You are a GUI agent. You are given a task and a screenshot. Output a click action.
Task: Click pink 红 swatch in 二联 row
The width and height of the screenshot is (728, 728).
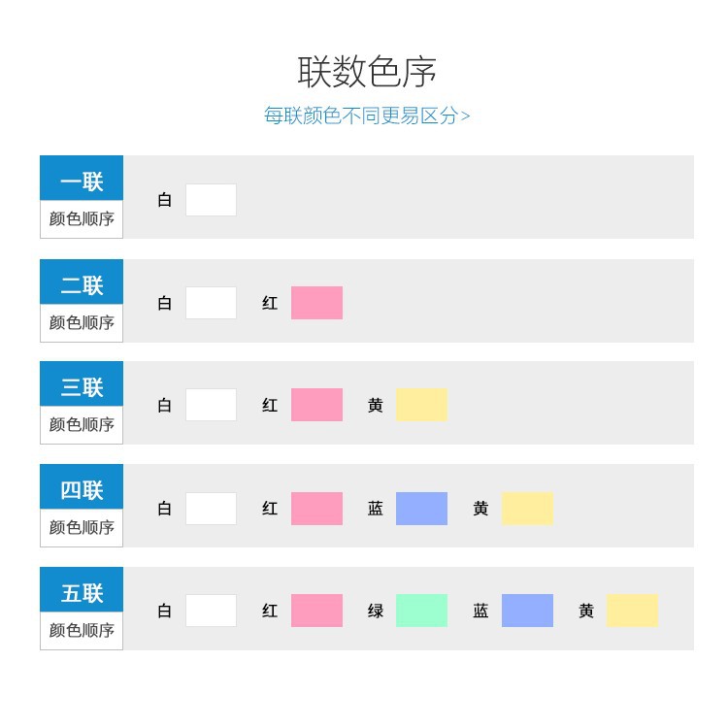click(316, 303)
